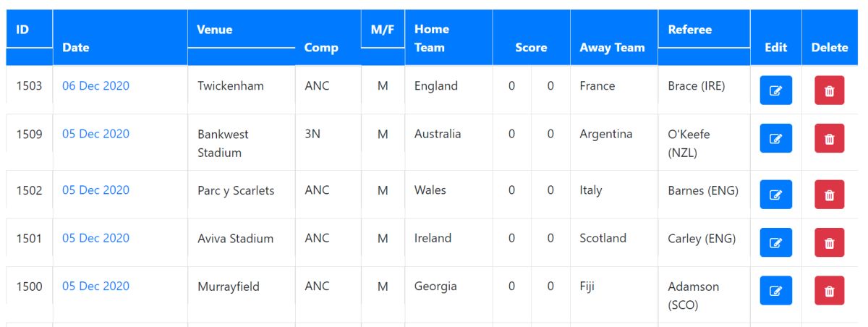
Task: Delete match ID 1501 at Aviva Stadium
Action: (x=829, y=242)
